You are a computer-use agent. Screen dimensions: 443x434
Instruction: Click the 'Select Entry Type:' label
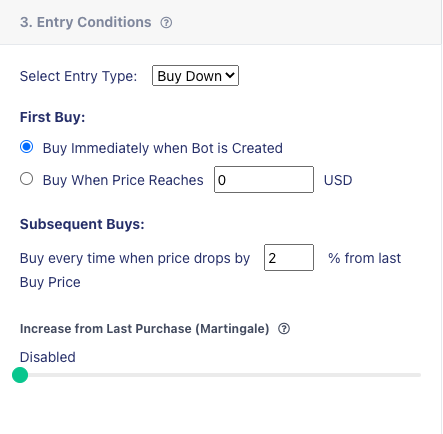click(x=78, y=76)
